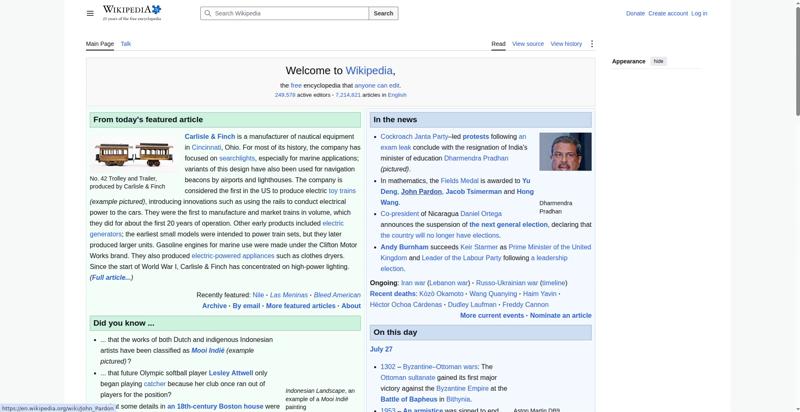This screenshot has width=800, height=412.
Task: Open the English language link
Action: click(x=397, y=95)
